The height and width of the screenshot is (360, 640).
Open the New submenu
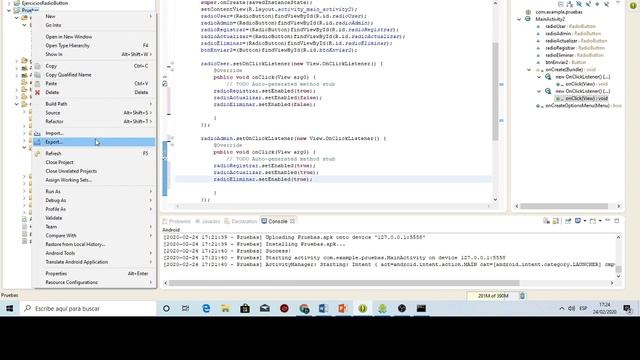[94, 16]
